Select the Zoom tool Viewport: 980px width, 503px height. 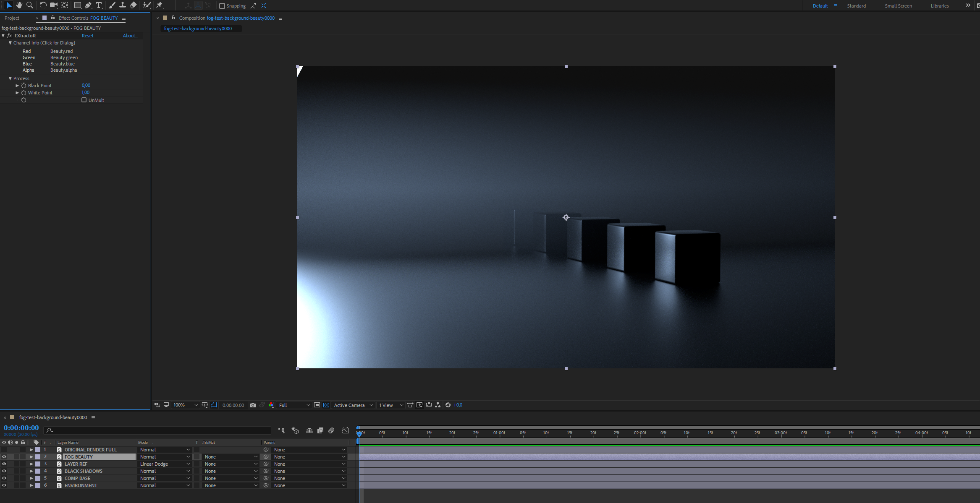pyautogui.click(x=30, y=5)
